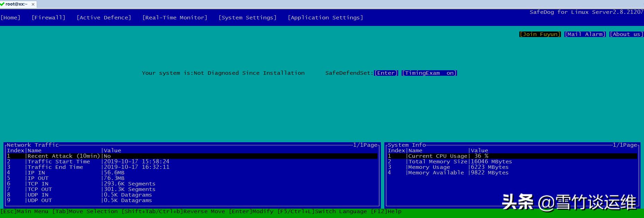Select the Traffic End Time row

pyautogui.click(x=192, y=167)
